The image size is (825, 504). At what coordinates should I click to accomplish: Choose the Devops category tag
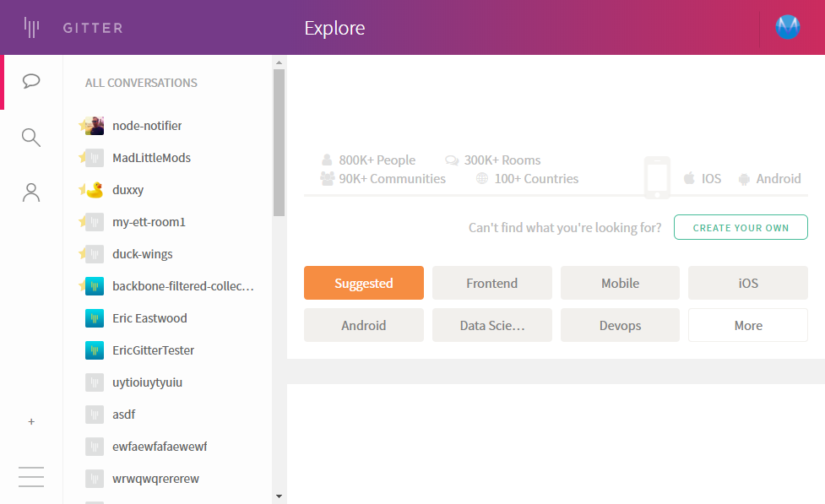pyautogui.click(x=620, y=326)
